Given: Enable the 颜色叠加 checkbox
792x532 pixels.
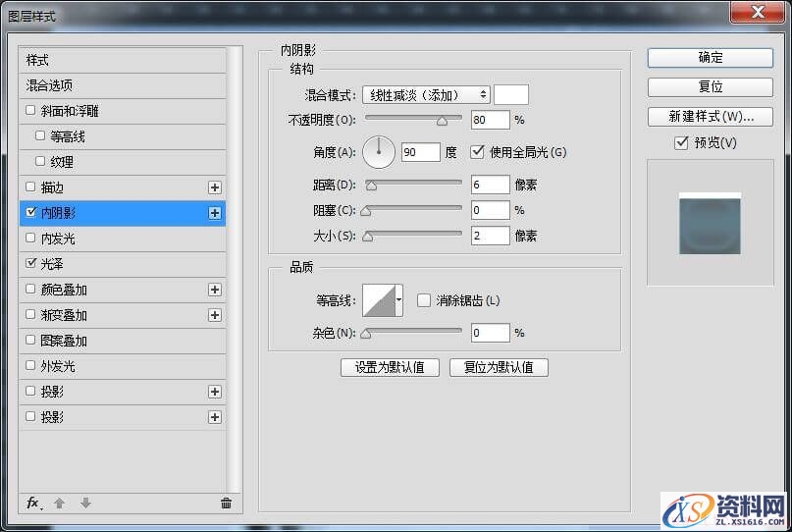Looking at the screenshot, I should [30, 289].
